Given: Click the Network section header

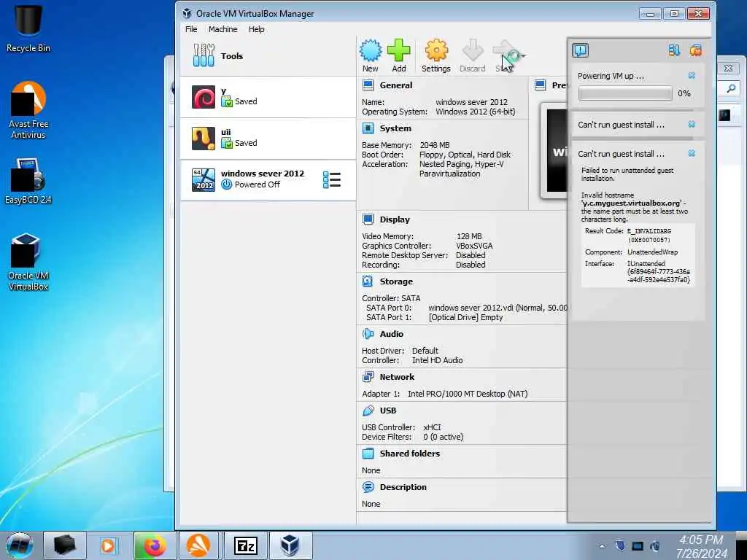Looking at the screenshot, I should click(397, 377).
